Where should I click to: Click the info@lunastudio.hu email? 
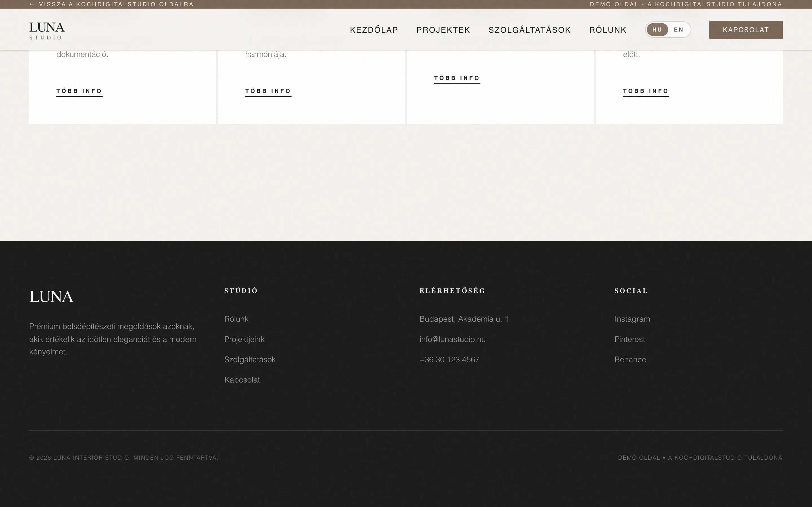click(452, 339)
